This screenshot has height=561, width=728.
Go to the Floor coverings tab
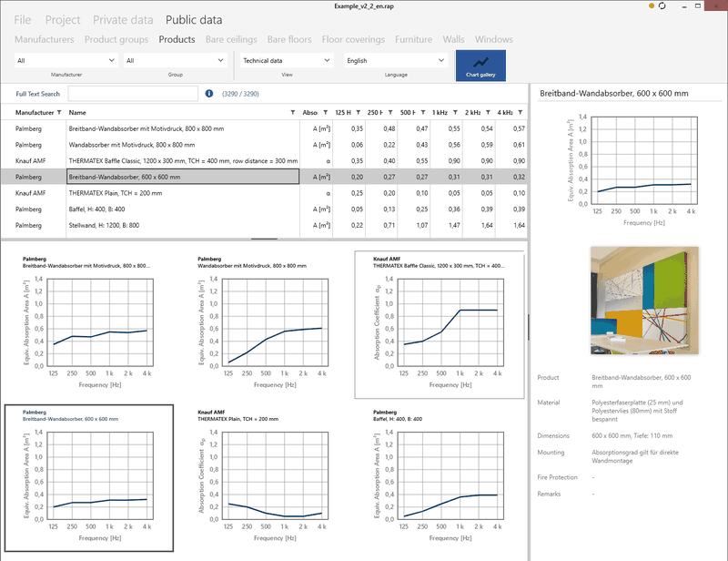point(354,39)
